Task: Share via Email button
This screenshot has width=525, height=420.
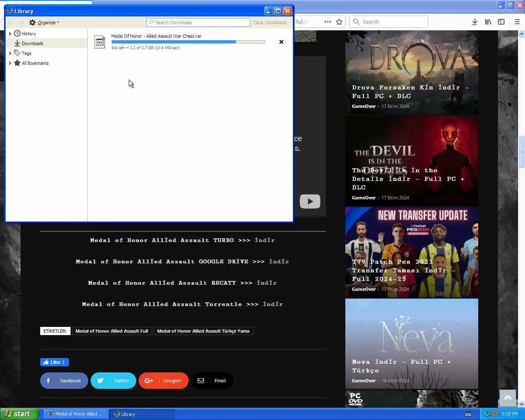Action: [x=212, y=381]
